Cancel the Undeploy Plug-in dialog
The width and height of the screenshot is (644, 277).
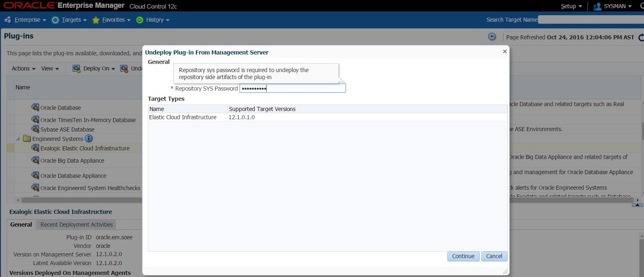click(494, 256)
